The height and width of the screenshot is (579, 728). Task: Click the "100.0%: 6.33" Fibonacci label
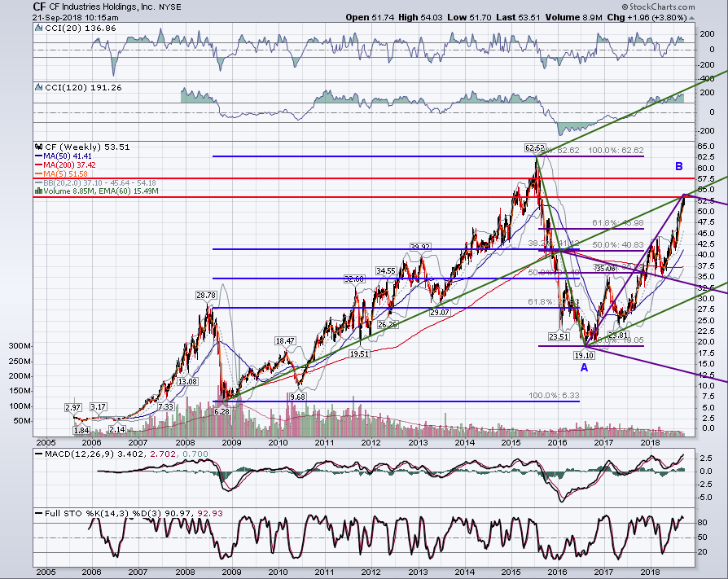[554, 396]
